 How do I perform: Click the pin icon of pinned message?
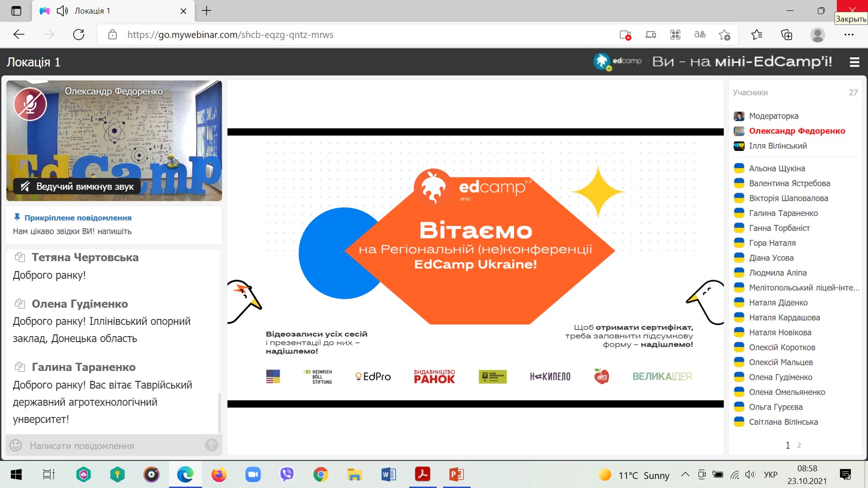pyautogui.click(x=17, y=218)
